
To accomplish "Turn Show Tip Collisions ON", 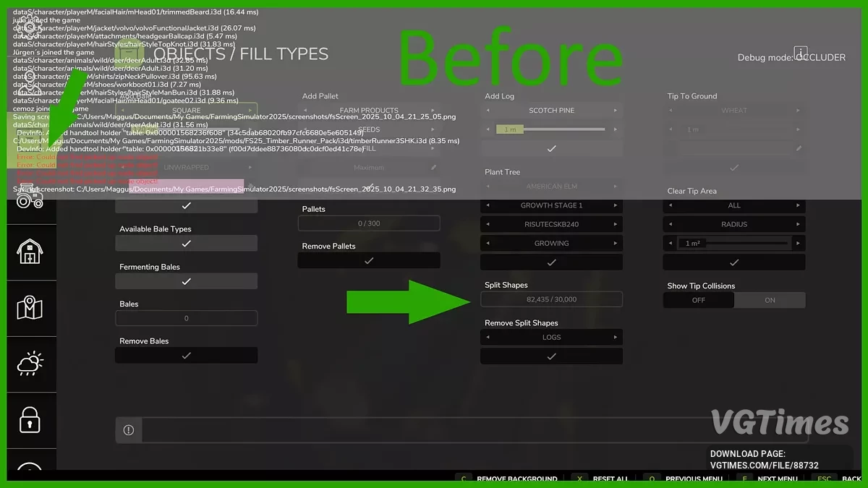I will coord(770,300).
